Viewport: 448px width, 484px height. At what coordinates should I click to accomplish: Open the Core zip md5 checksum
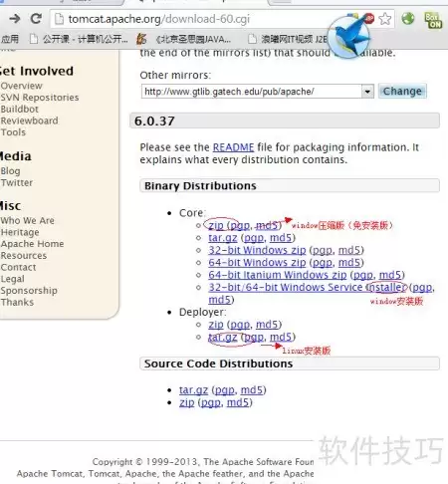coord(267,225)
